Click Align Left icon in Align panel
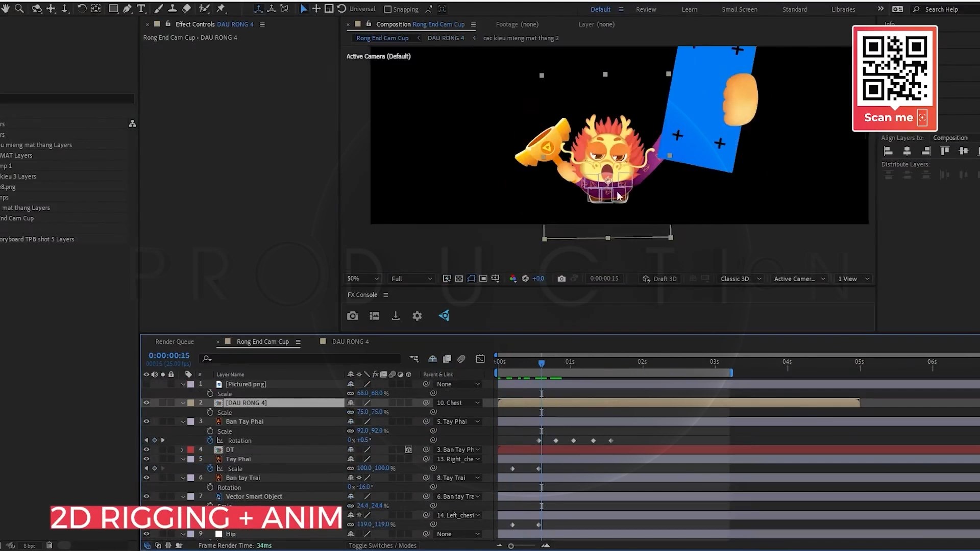This screenshot has width=980, height=551. [x=888, y=151]
